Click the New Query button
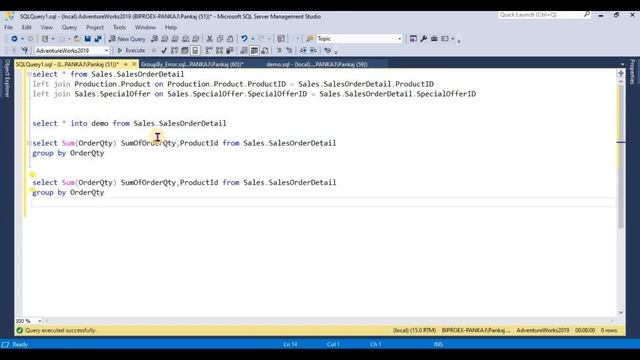The height and width of the screenshot is (360, 640). (x=127, y=38)
